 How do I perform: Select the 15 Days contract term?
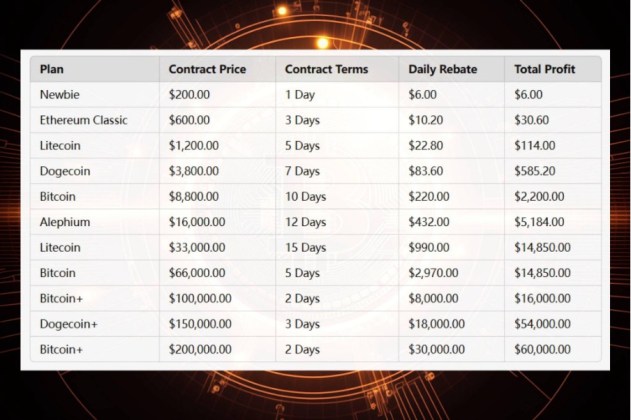coord(306,247)
